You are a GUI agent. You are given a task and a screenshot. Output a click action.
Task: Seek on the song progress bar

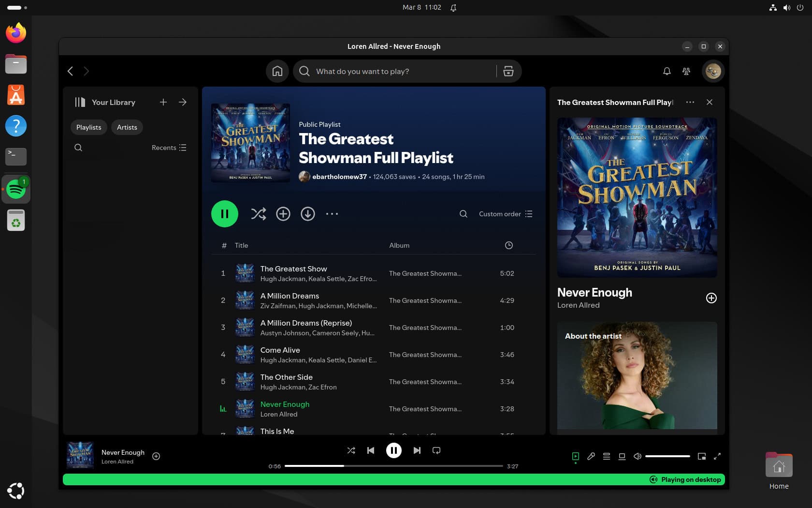(394, 466)
